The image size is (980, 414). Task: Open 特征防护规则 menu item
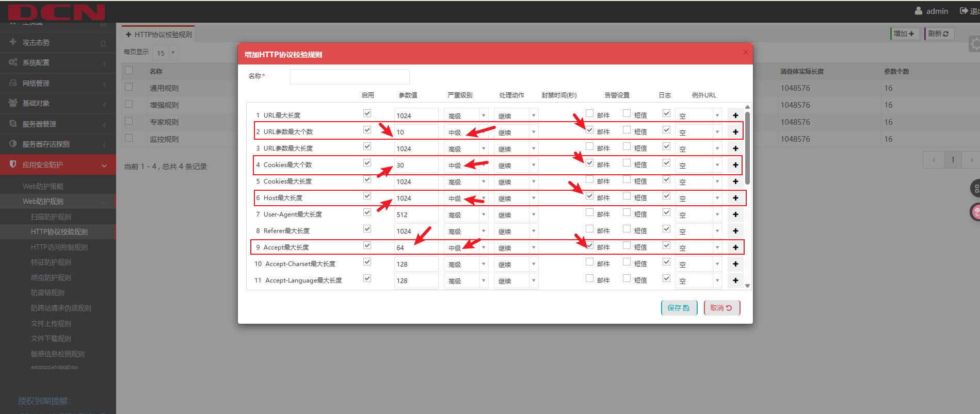point(51,262)
